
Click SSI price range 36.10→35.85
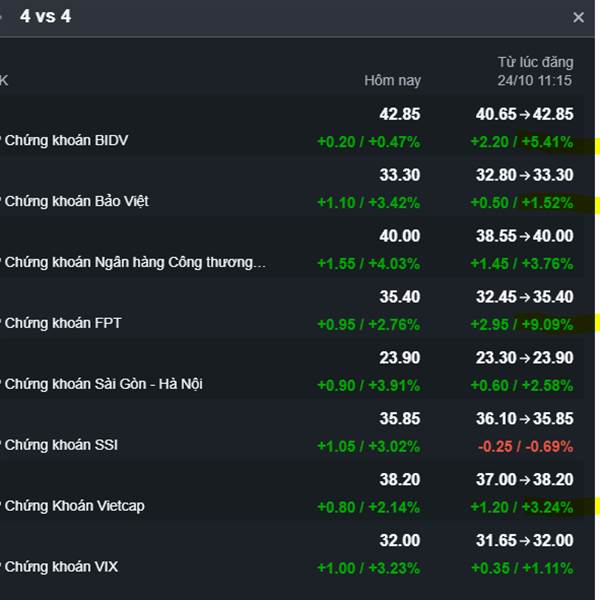click(525, 419)
